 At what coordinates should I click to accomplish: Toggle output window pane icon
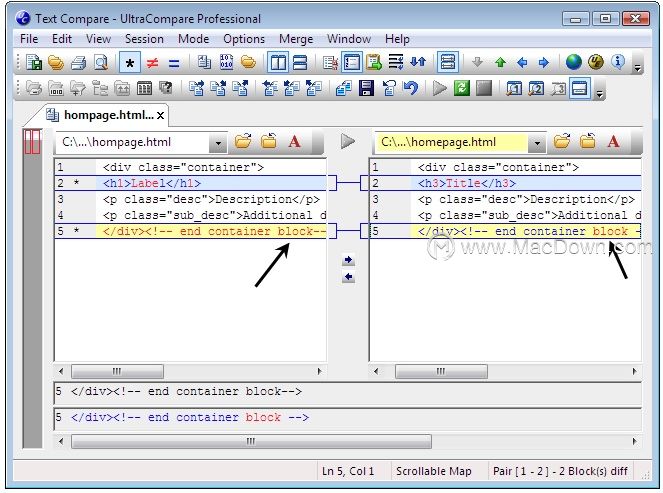point(580,88)
